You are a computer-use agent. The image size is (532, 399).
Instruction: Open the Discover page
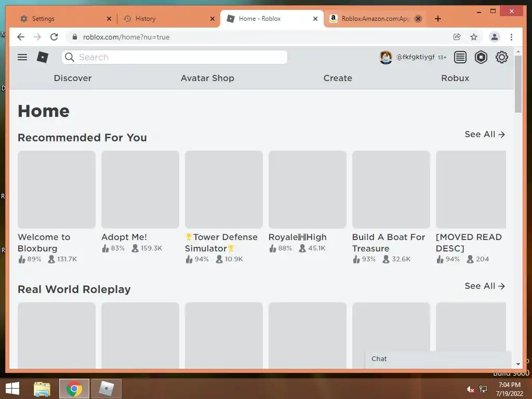[73, 78]
